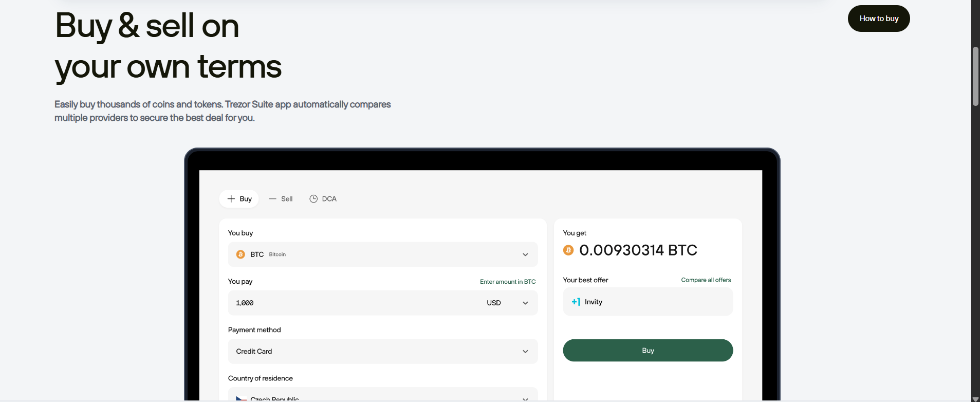Click the Bitcoin icon in You buy field
The image size is (980, 402).
pos(241,254)
